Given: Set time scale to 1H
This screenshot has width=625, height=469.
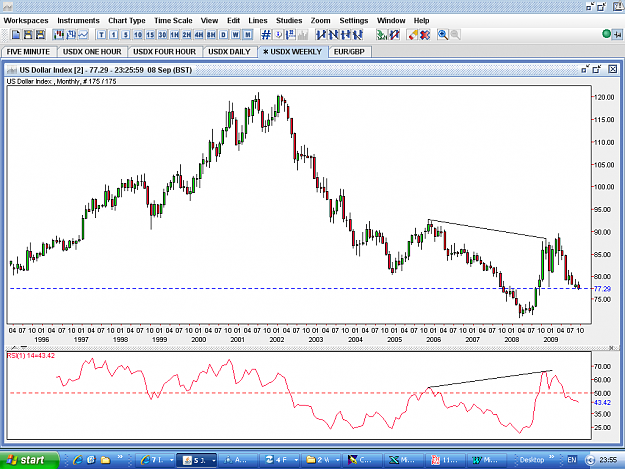Looking at the screenshot, I should click(175, 35).
